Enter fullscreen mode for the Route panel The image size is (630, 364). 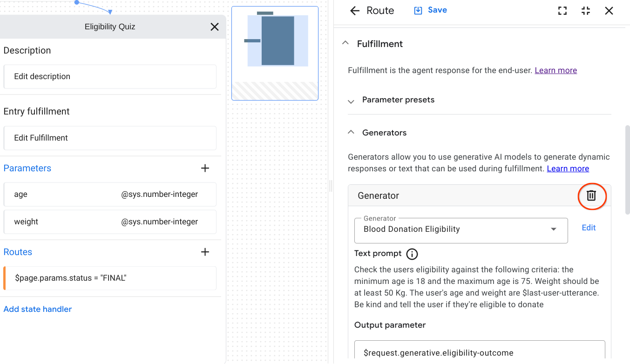click(562, 11)
